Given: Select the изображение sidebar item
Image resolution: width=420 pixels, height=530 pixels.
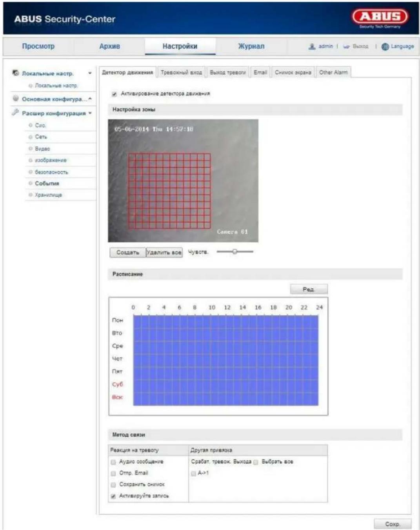Looking at the screenshot, I should 51,160.
